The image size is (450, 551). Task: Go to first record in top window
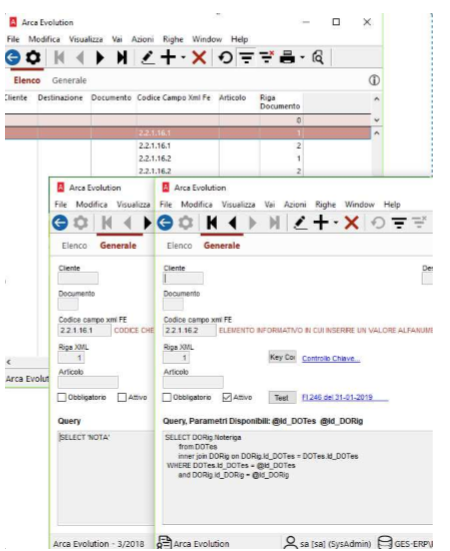pos(59,57)
